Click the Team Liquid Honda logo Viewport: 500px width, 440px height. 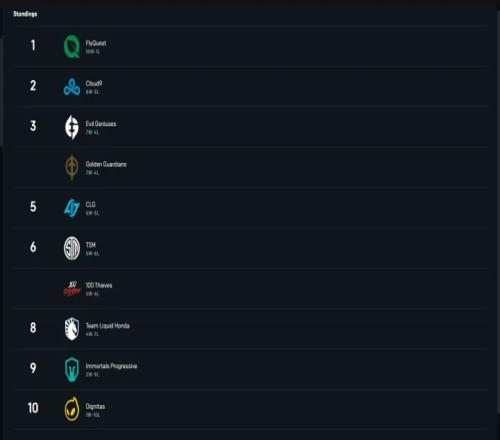72,329
